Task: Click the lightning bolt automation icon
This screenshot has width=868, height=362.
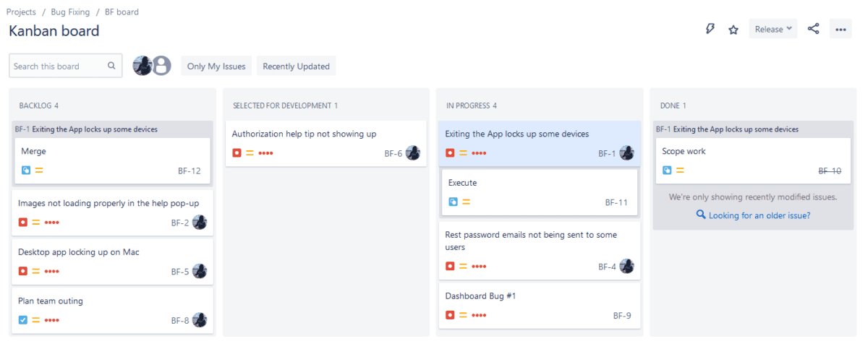Action: point(710,29)
